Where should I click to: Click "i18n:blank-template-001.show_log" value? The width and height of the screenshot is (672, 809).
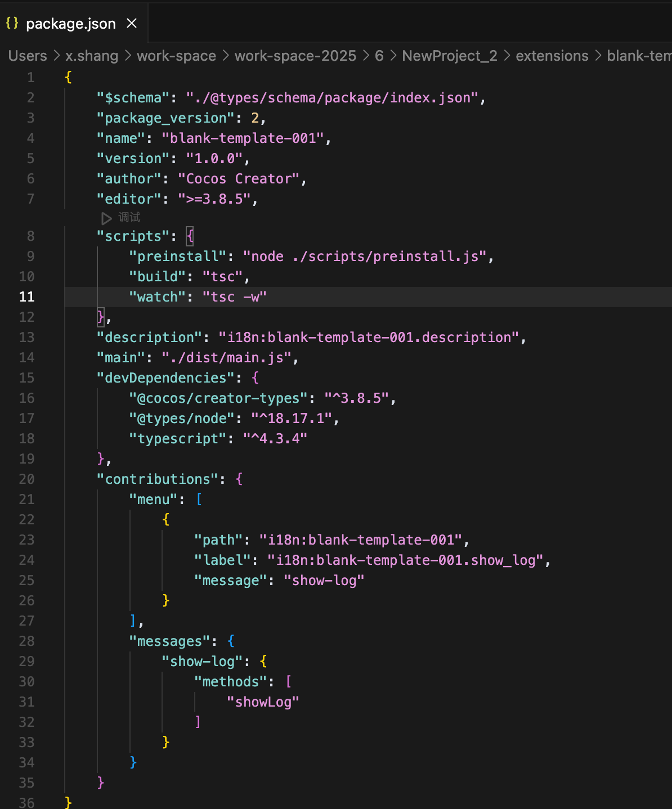405,560
